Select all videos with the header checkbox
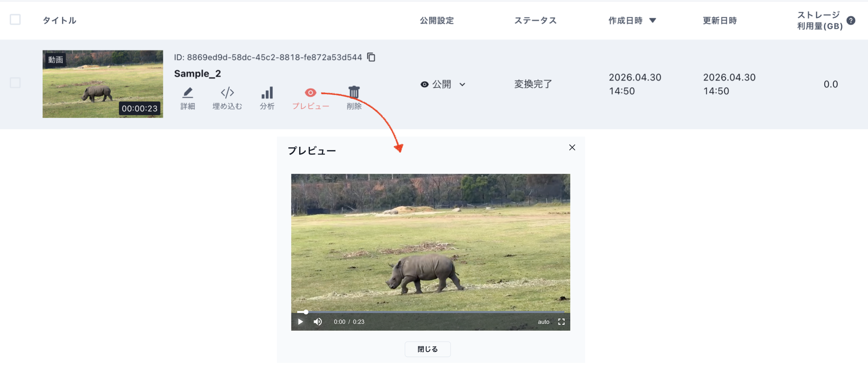 (x=15, y=20)
